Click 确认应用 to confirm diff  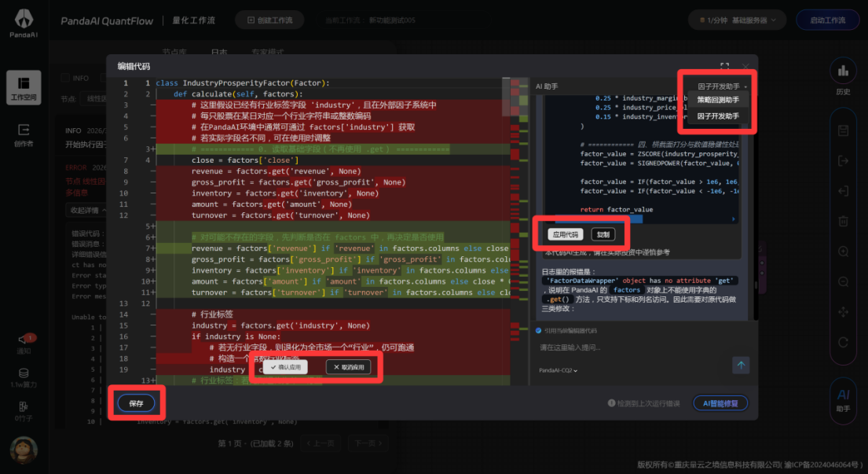tap(286, 367)
